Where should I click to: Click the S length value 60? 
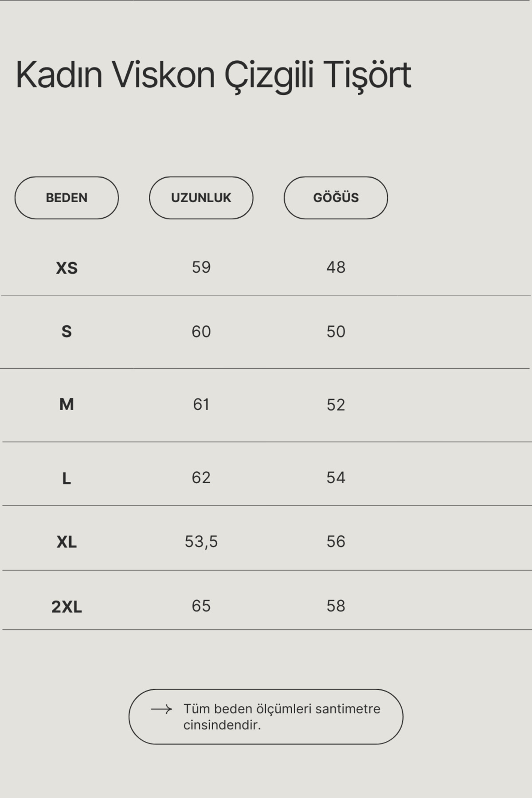pyautogui.click(x=201, y=332)
